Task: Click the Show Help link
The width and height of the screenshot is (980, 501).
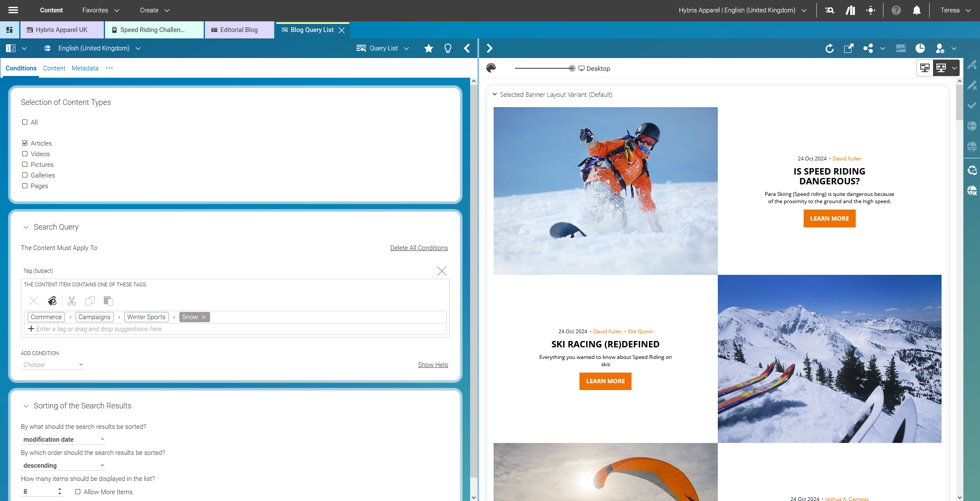Action: pos(433,364)
